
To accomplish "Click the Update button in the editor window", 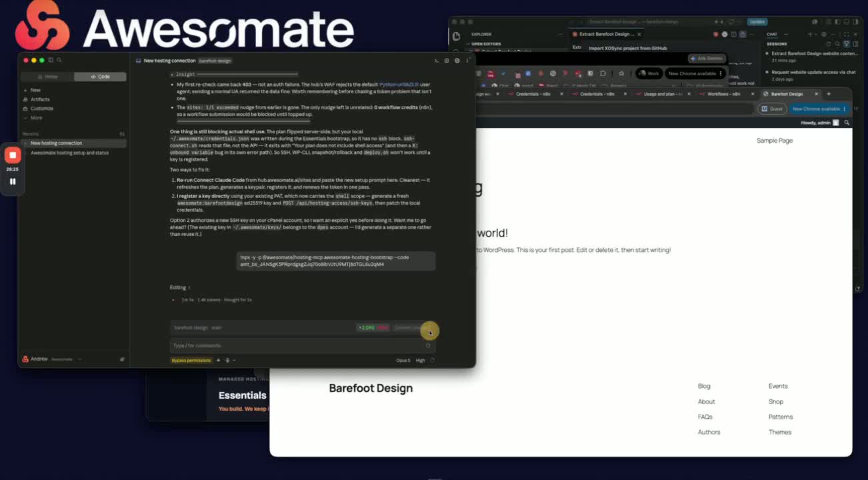I will [x=757, y=22].
